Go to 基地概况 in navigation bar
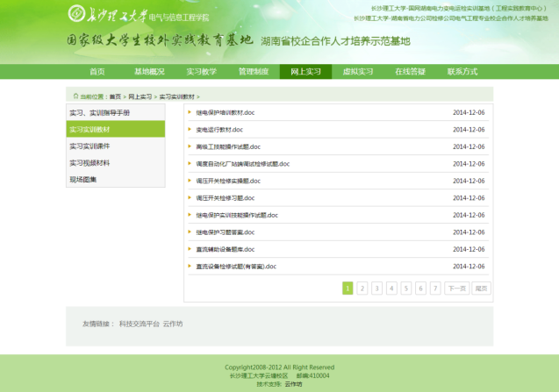Image resolution: width=559 pixels, height=392 pixels. [x=149, y=72]
